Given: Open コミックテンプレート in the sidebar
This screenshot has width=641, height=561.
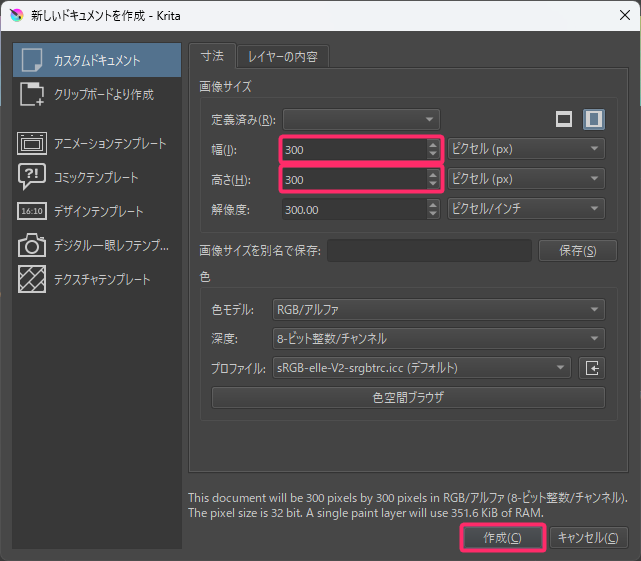Looking at the screenshot, I should click(x=97, y=177).
